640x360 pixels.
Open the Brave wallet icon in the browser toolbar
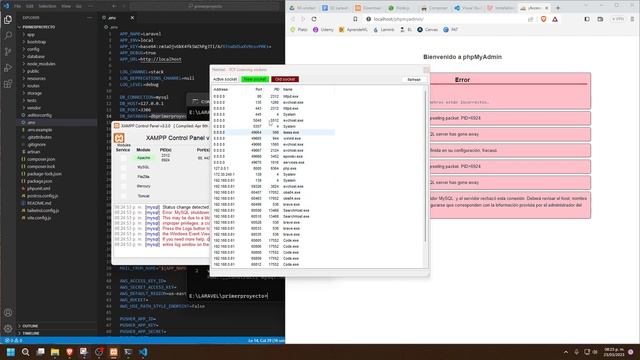click(600, 19)
